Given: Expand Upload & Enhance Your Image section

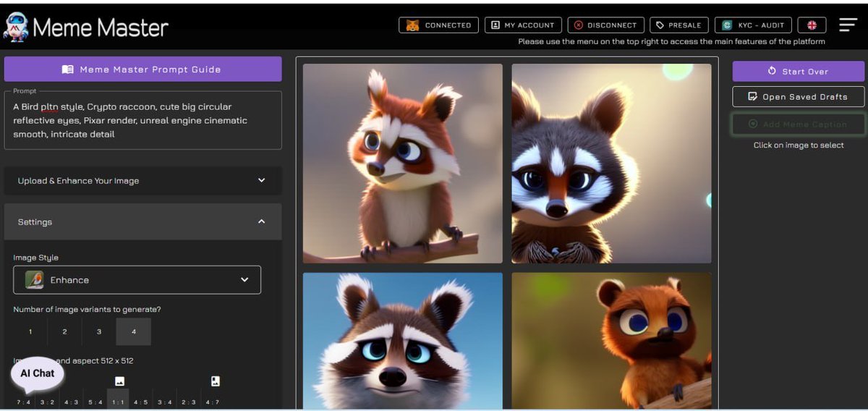Looking at the screenshot, I should tap(142, 181).
